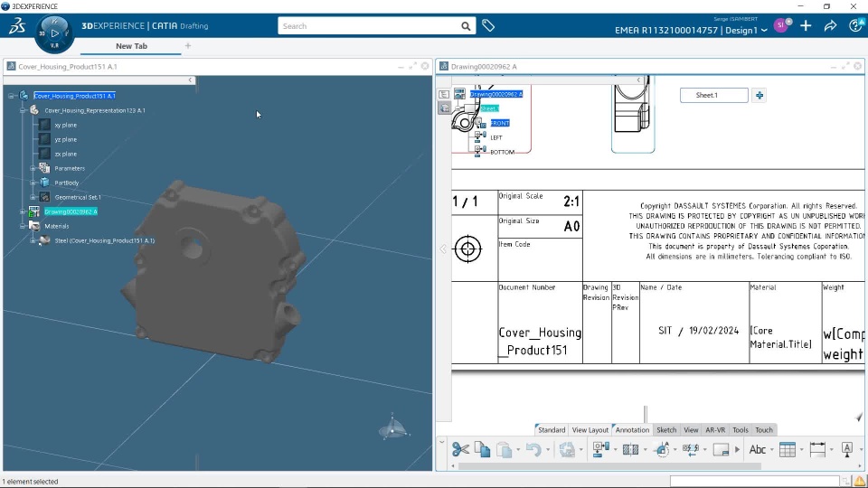Viewport: 868px width, 488px height.
Task: Click the warning icon in status bar
Action: (x=859, y=481)
